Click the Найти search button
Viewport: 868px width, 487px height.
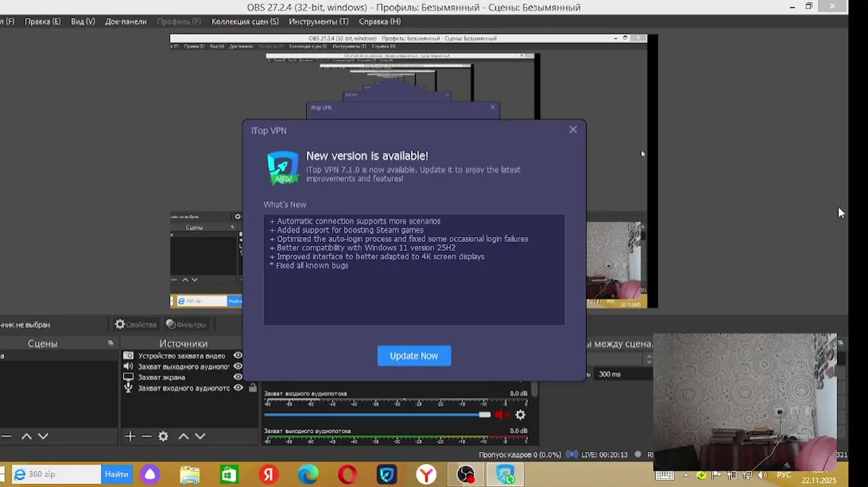click(x=117, y=474)
